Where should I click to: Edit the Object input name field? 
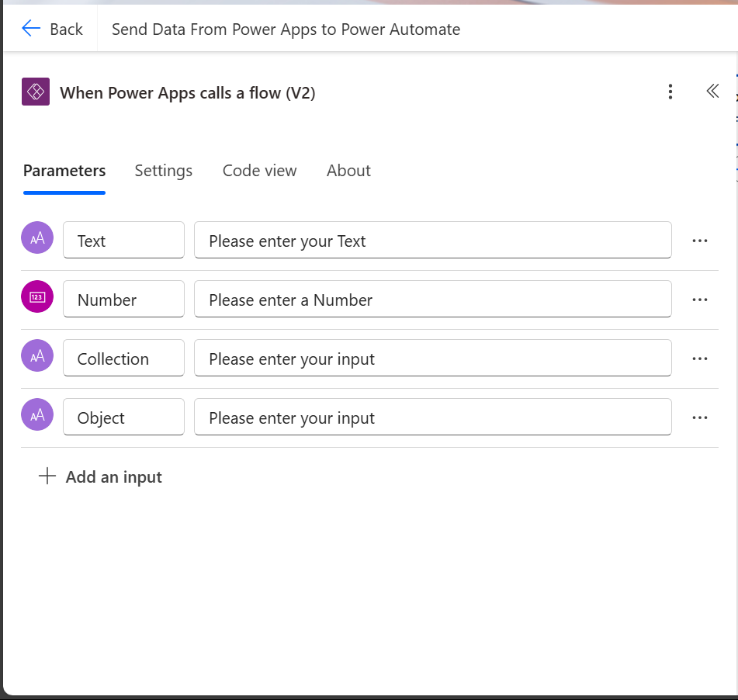(x=124, y=417)
